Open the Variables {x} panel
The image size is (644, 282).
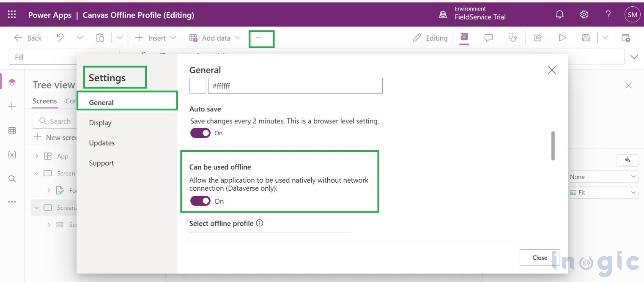[x=12, y=154]
